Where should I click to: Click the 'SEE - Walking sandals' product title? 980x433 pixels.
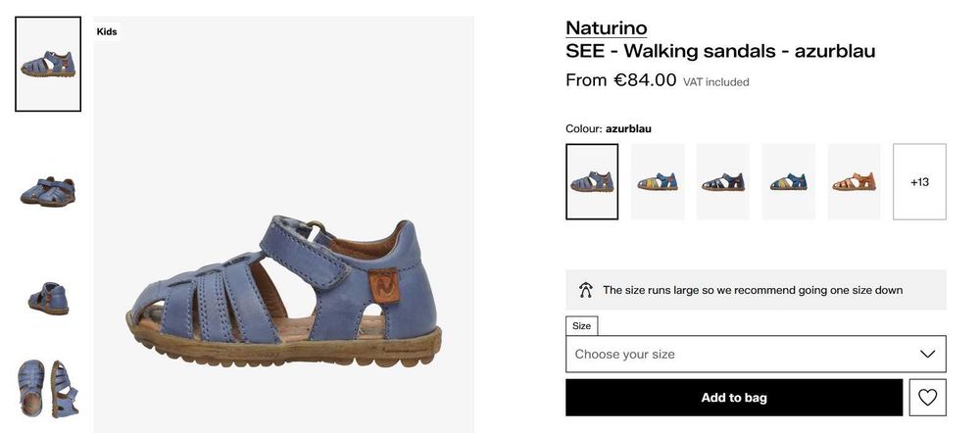(x=720, y=52)
